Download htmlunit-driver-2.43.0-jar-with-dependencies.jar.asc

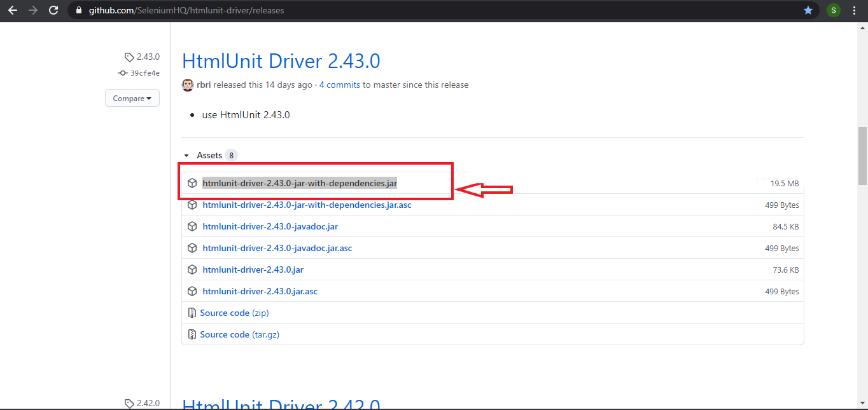(x=307, y=205)
